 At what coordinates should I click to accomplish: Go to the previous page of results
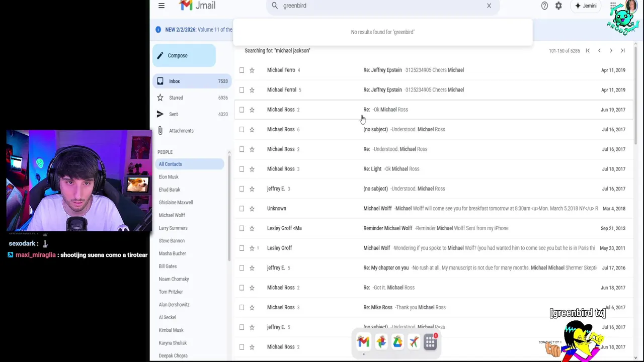point(599,51)
